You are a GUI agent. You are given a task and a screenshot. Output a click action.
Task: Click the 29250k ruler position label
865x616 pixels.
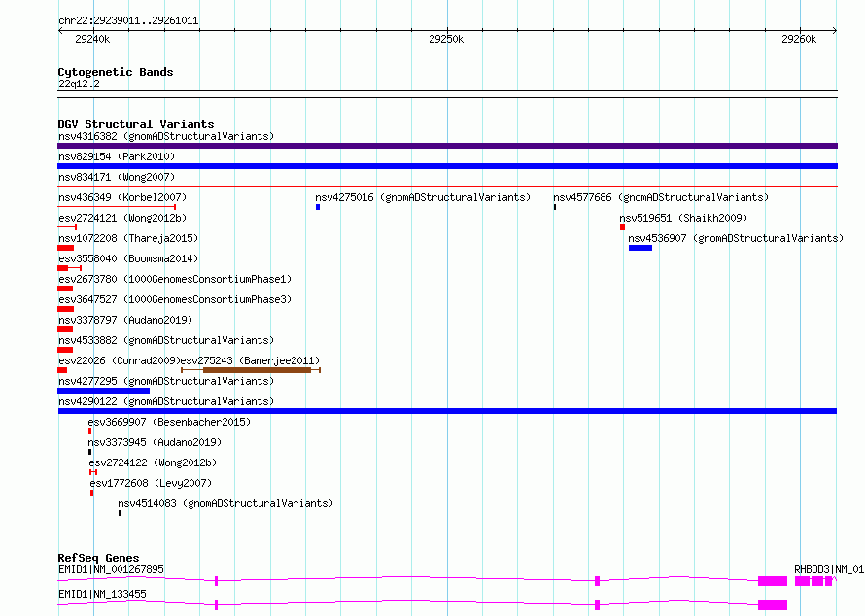446,39
